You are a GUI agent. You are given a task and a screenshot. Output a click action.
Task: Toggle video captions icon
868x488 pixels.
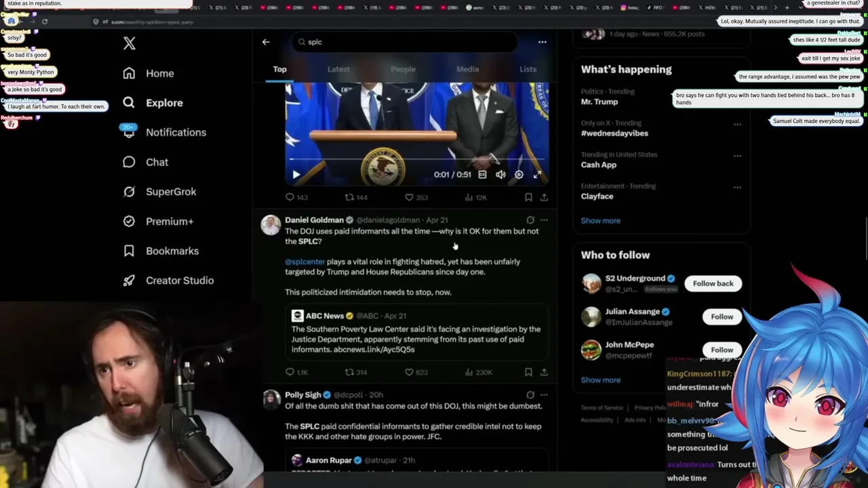click(x=482, y=175)
